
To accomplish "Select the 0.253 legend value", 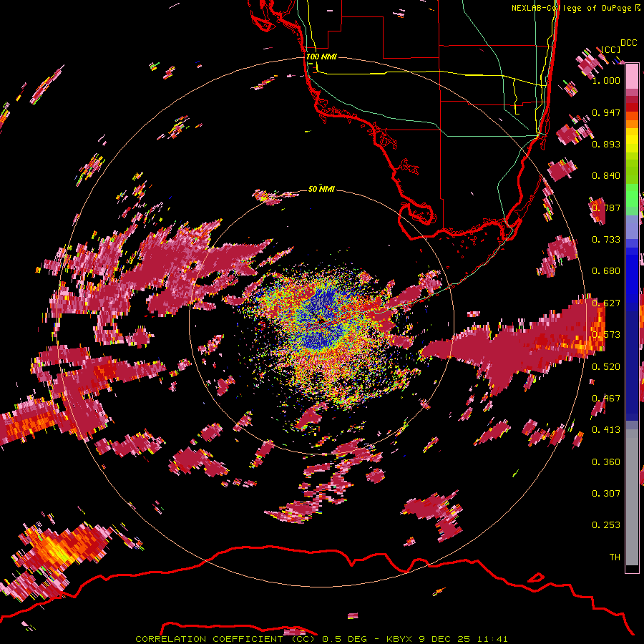I will [606, 525].
